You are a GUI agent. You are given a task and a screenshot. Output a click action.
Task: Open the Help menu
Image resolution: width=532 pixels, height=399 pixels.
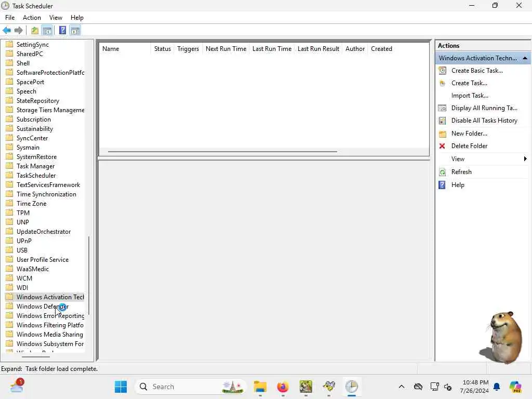point(77,18)
